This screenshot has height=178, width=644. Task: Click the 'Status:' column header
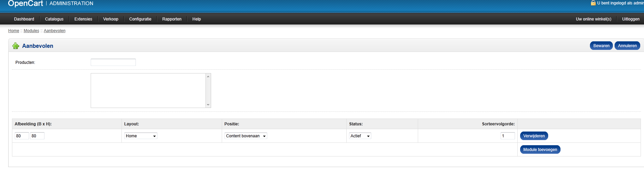click(x=356, y=124)
